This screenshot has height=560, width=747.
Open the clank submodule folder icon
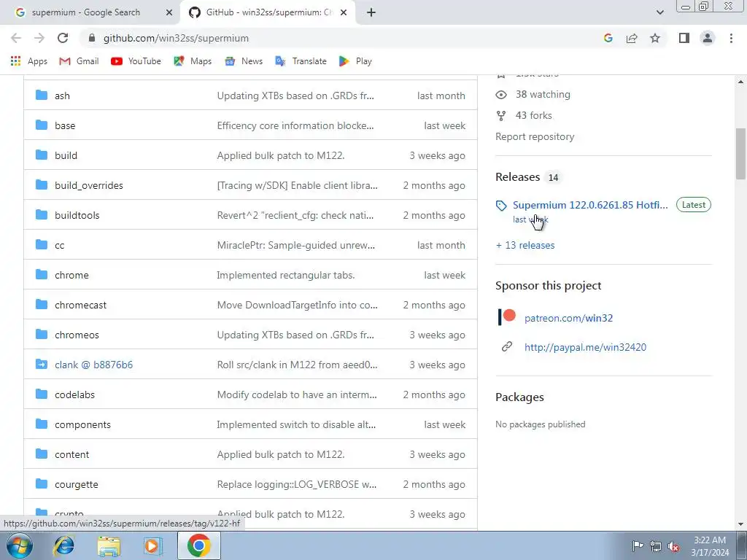coord(42,365)
